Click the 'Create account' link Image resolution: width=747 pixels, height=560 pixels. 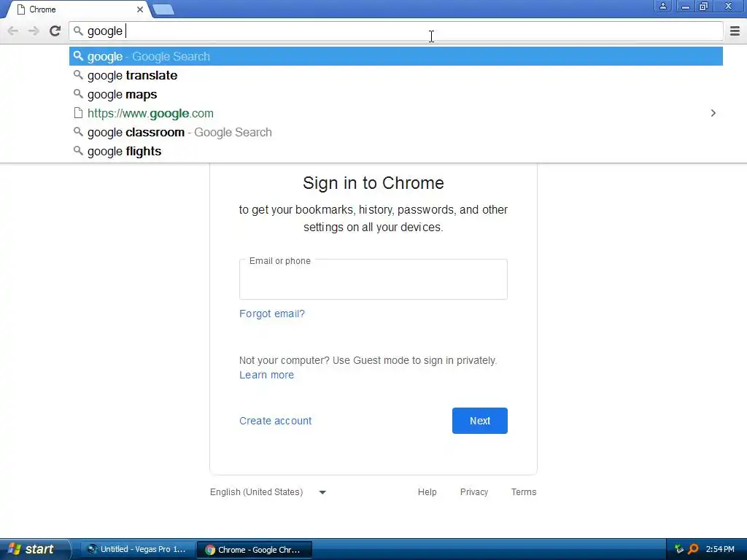point(275,421)
